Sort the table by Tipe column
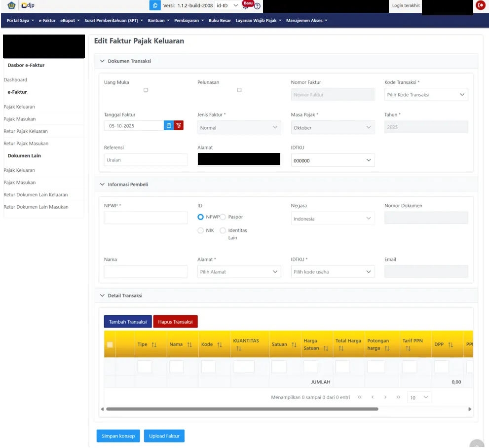 154,345
